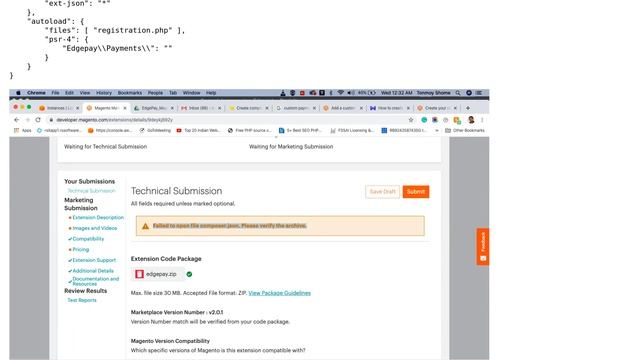Open the volume control in the menu bar

coord(351,93)
